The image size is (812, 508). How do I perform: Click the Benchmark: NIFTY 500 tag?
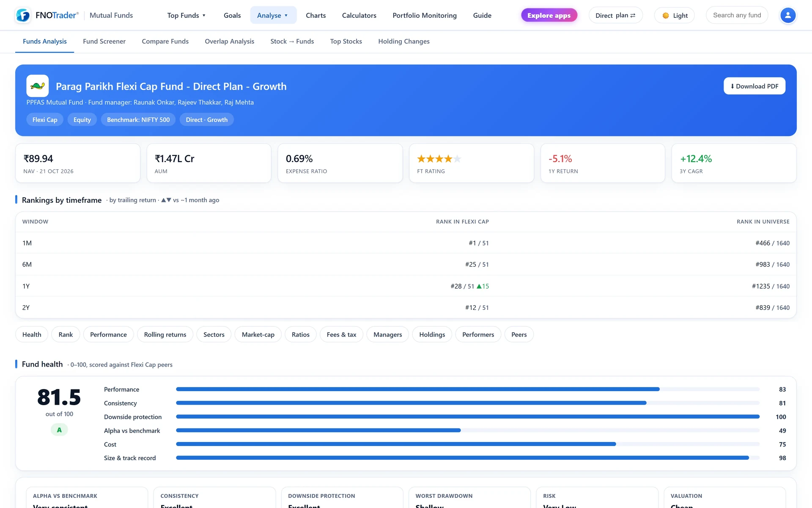(138, 120)
